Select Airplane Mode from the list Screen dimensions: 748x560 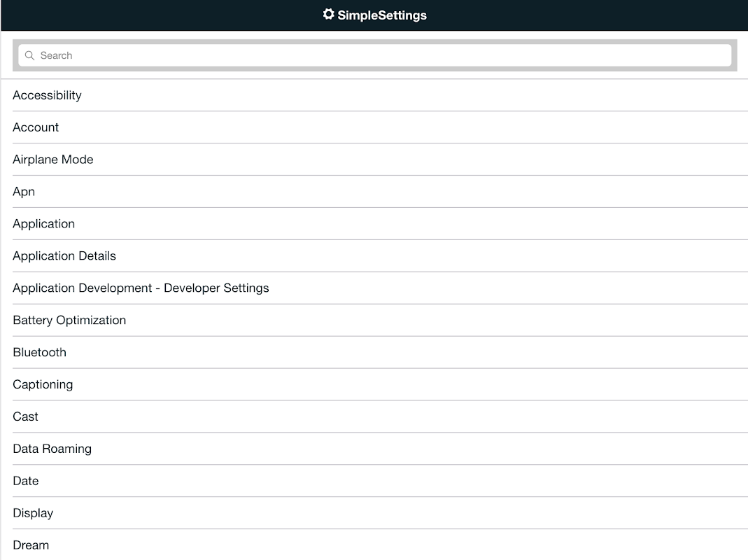click(x=52, y=160)
